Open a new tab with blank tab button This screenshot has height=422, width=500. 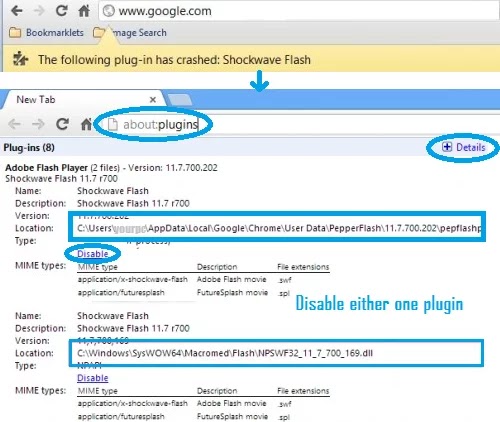(179, 100)
